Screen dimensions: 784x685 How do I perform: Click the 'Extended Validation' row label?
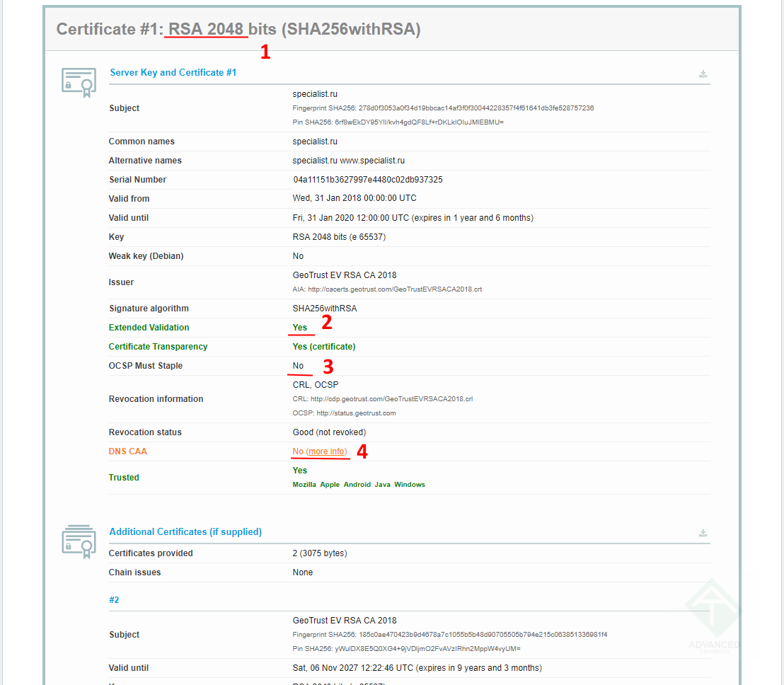pos(149,328)
